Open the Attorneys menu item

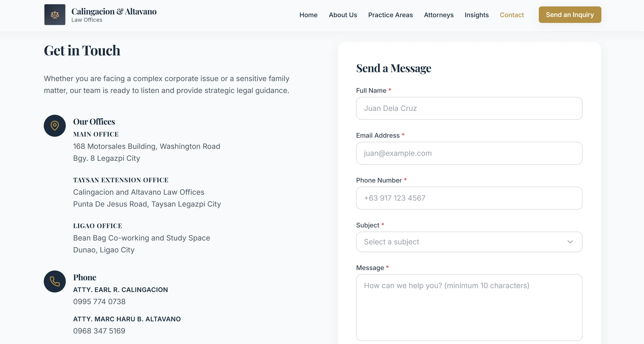pyautogui.click(x=438, y=15)
